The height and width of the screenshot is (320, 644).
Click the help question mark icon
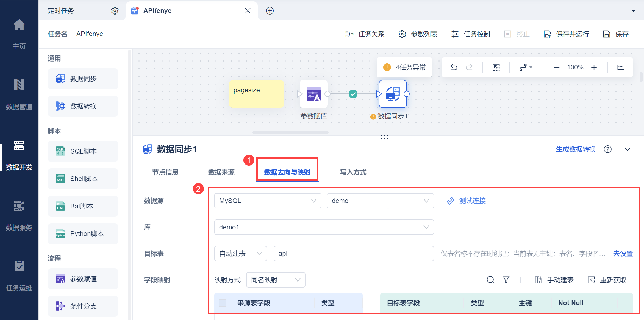click(x=607, y=149)
